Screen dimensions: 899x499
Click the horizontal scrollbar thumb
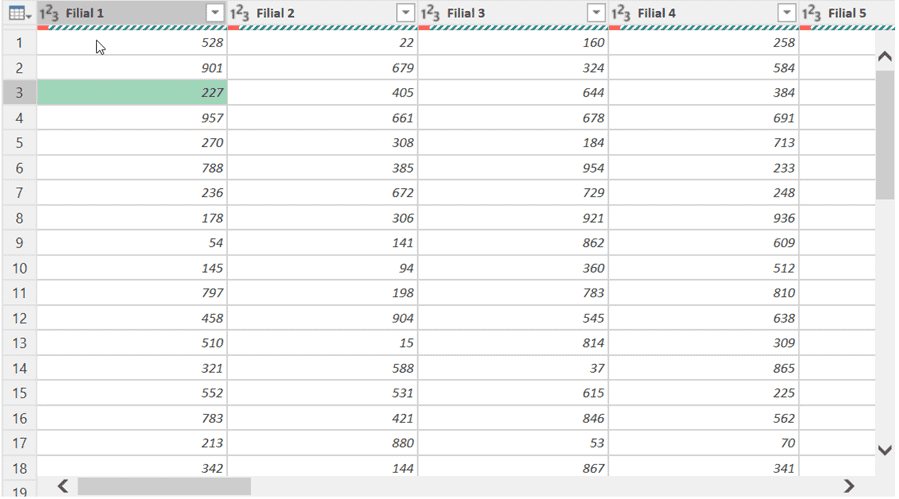(x=164, y=486)
